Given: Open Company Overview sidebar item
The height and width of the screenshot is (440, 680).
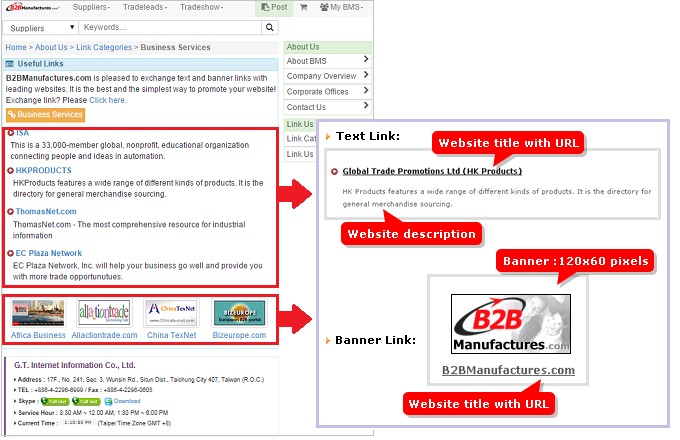Looking at the screenshot, I should pyautogui.click(x=327, y=76).
